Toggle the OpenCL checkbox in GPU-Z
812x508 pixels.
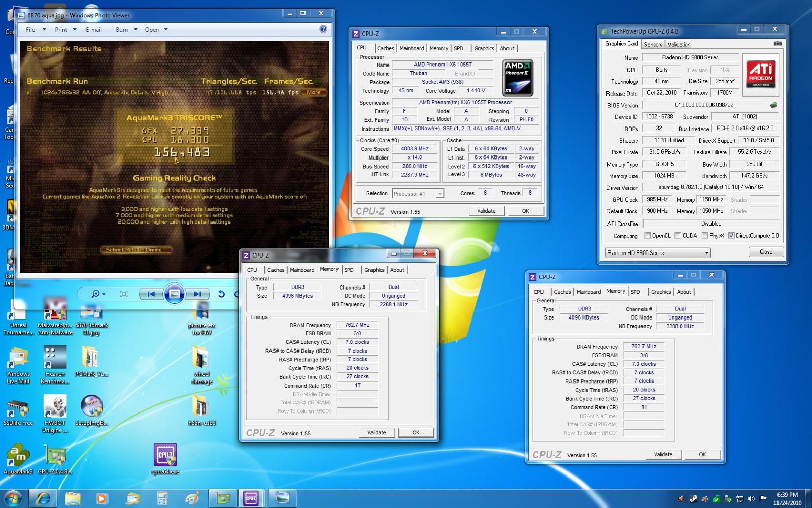(647, 235)
